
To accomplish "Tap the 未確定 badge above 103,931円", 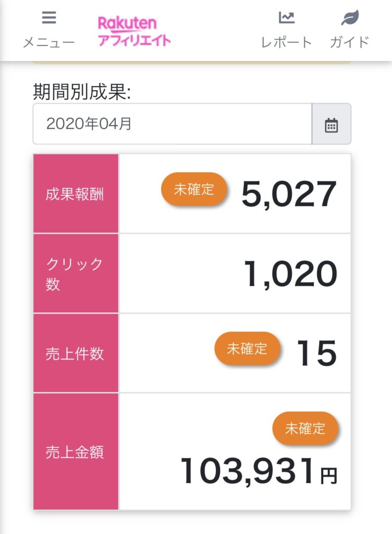I will coord(305,429).
